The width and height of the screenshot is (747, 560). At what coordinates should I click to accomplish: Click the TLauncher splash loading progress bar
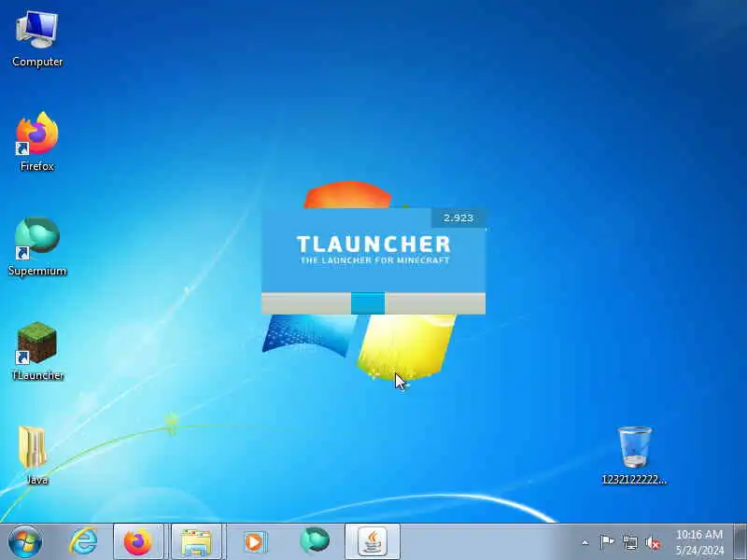click(373, 303)
